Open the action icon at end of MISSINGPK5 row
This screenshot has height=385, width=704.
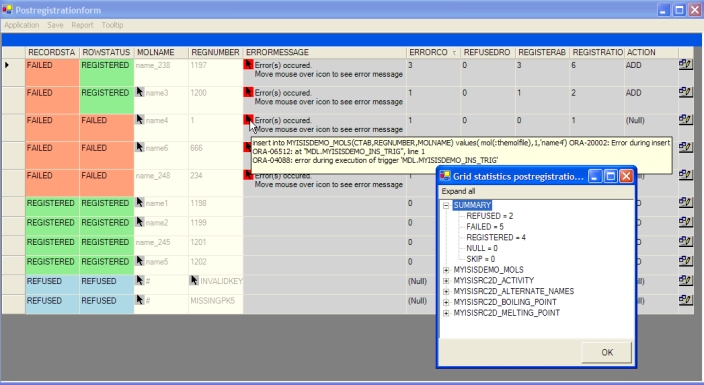pyautogui.click(x=685, y=300)
